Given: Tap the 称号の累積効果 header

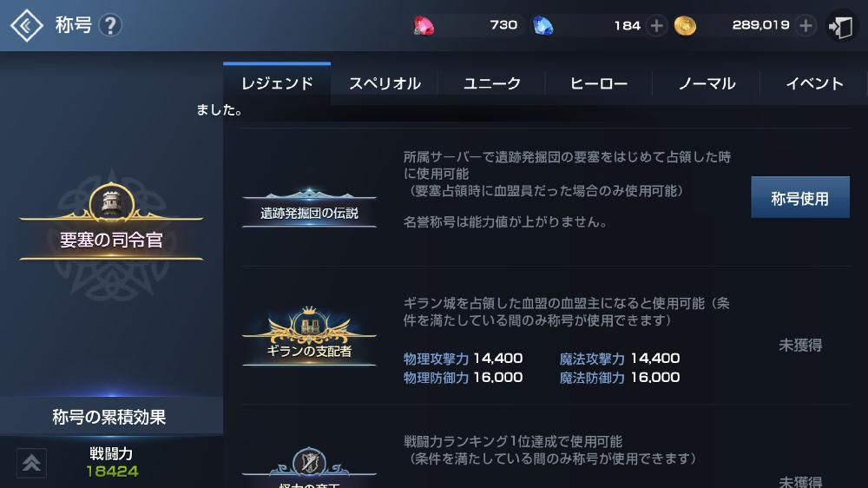Looking at the screenshot, I should pyautogui.click(x=109, y=417).
